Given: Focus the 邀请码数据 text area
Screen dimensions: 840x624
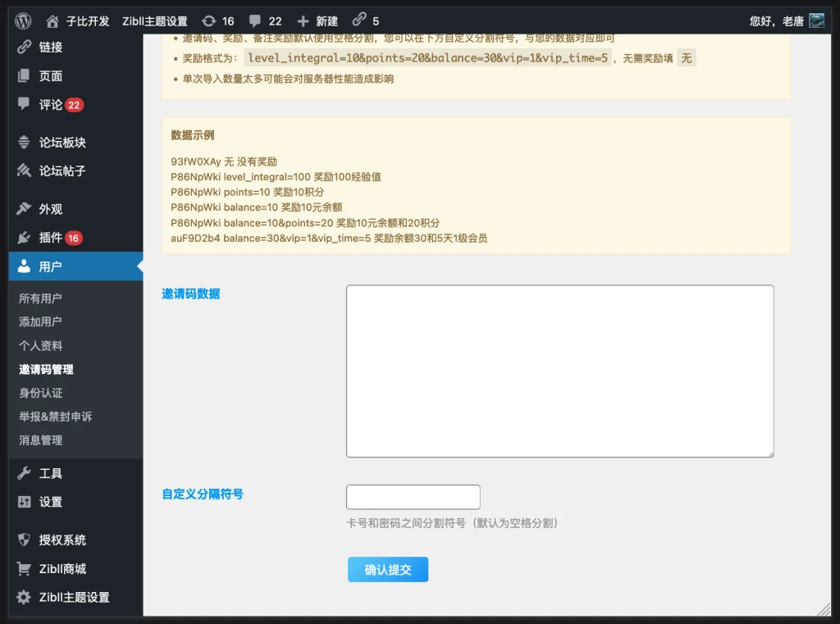Looking at the screenshot, I should (x=559, y=371).
